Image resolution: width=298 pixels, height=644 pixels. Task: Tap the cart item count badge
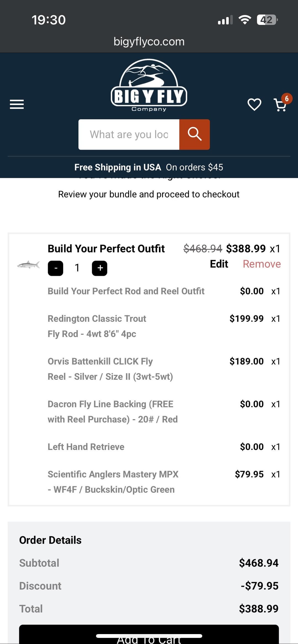pyautogui.click(x=287, y=98)
